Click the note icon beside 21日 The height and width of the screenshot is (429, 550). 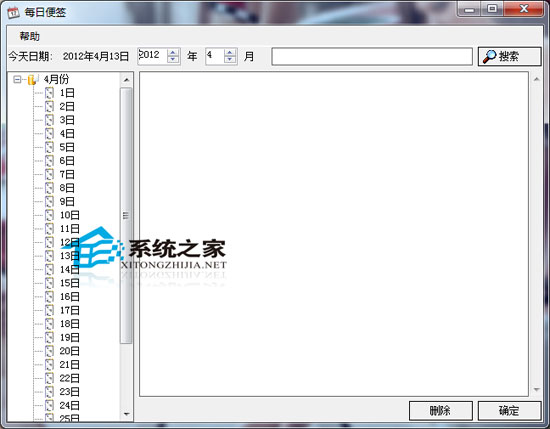coord(49,365)
